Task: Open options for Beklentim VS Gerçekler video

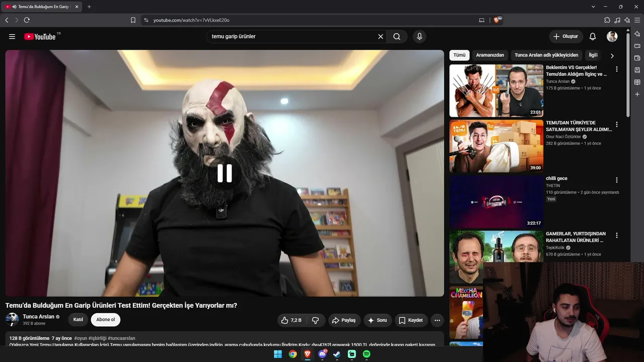Action: pos(617,69)
